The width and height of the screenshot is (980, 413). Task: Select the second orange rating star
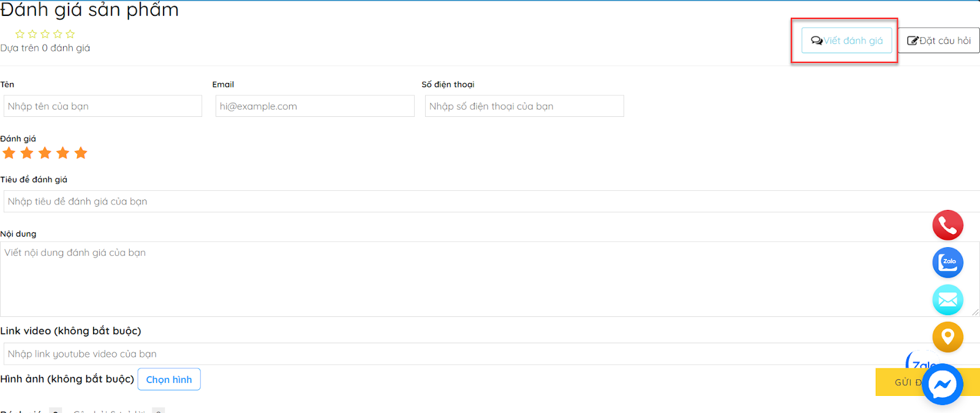tap(27, 153)
